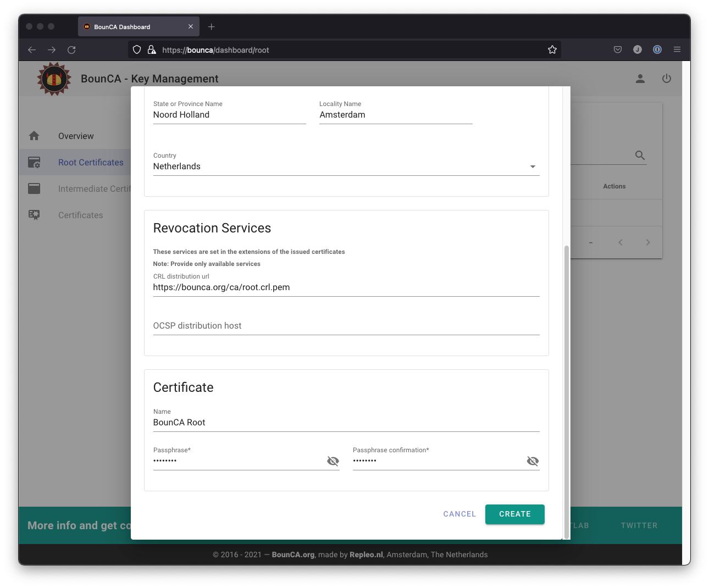Click the J extension icon in toolbar
The width and height of the screenshot is (709, 588).
638,49
